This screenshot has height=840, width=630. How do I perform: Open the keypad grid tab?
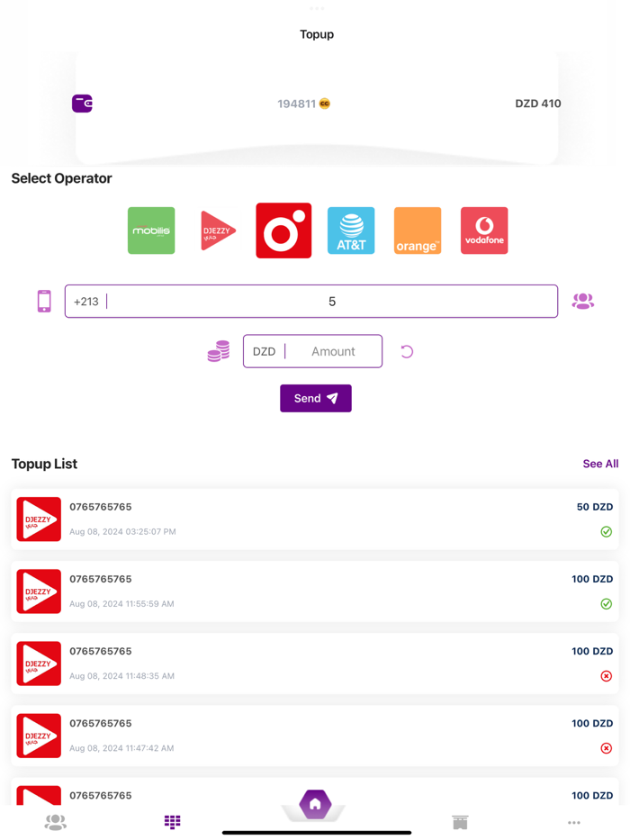(x=173, y=822)
